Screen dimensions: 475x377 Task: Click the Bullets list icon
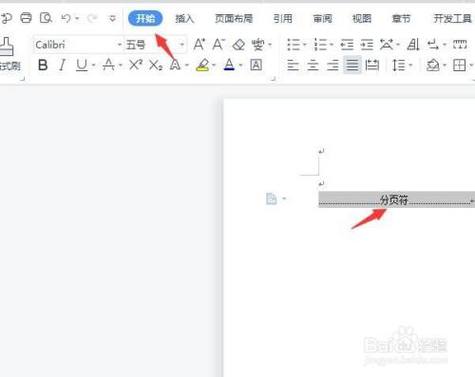(294, 44)
